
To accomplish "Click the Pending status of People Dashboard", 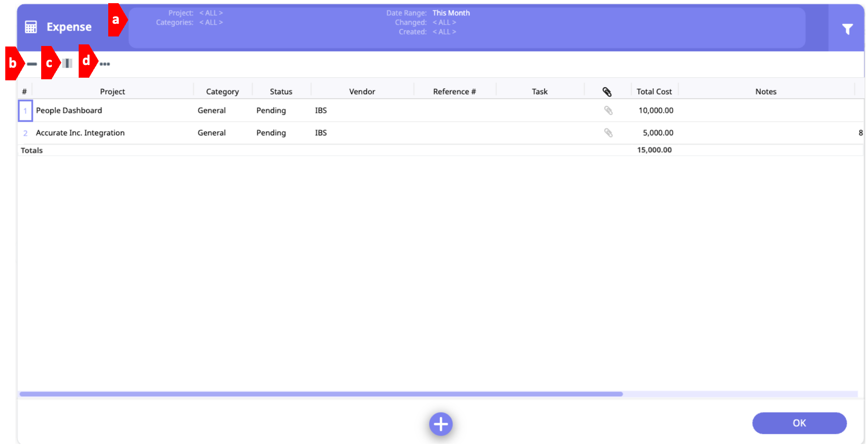I will point(271,110).
